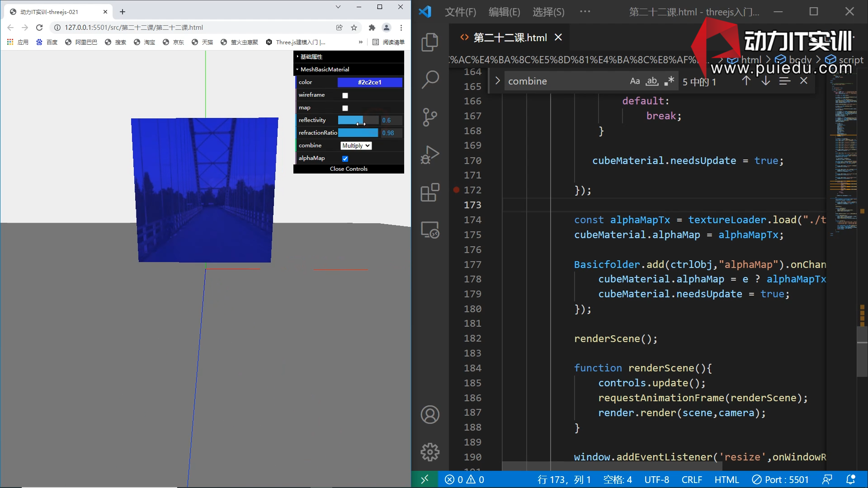Click the color swatch #2c2ce1

369,82
